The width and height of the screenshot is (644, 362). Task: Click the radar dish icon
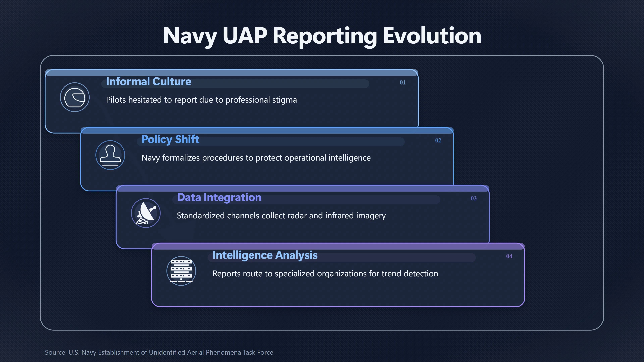pyautogui.click(x=146, y=213)
